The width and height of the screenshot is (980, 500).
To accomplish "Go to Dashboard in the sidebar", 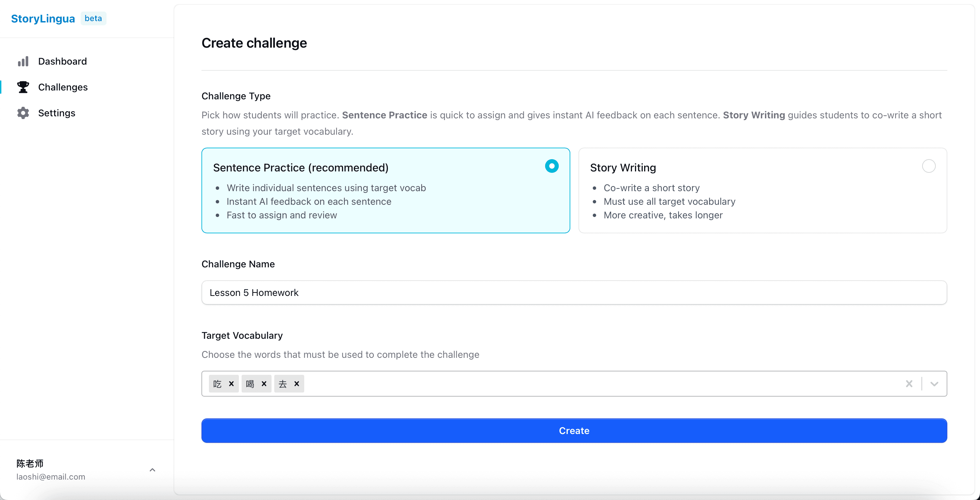I will tap(62, 61).
